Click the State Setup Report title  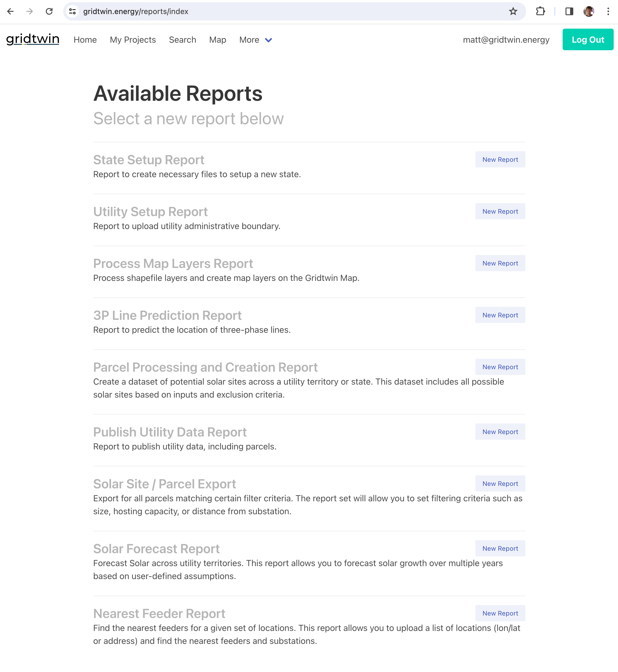pyautogui.click(x=149, y=160)
